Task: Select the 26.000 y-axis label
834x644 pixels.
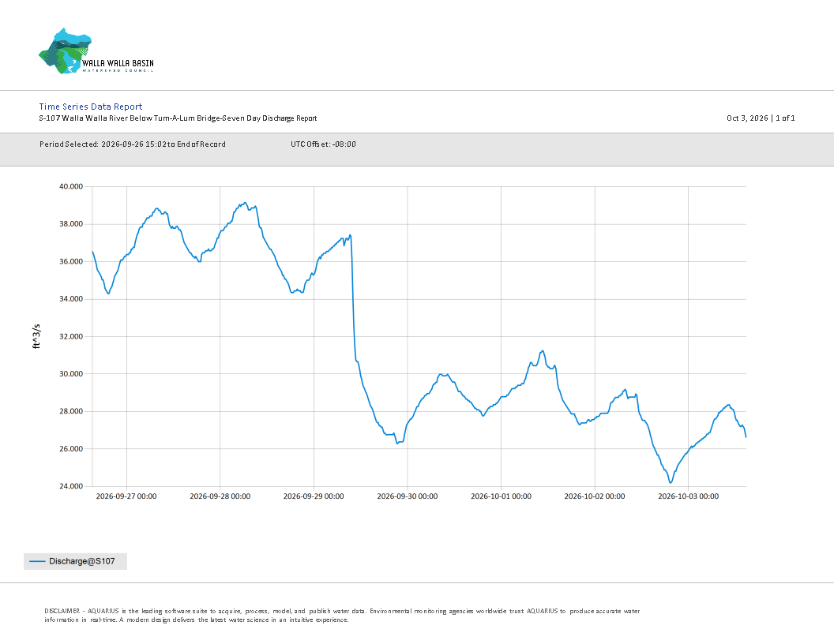Action: pos(71,449)
